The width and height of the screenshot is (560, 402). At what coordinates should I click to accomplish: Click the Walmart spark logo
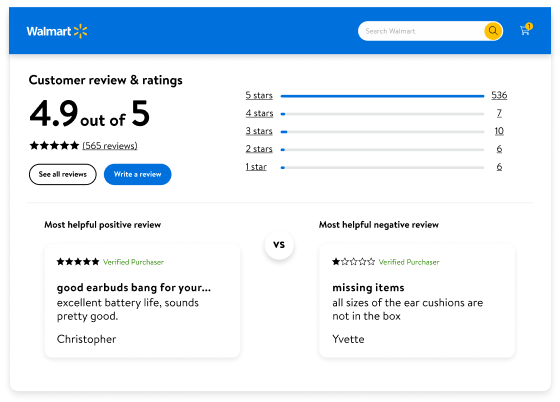coord(80,31)
